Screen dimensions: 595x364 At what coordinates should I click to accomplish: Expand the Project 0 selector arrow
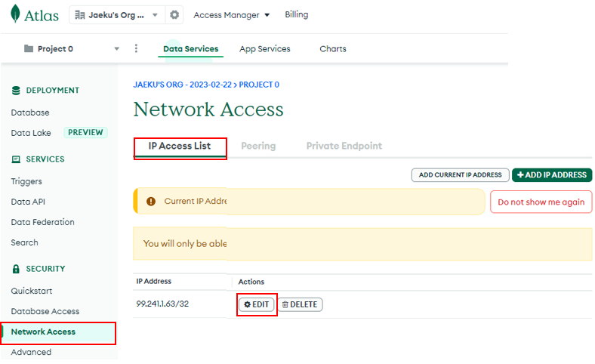(x=117, y=48)
